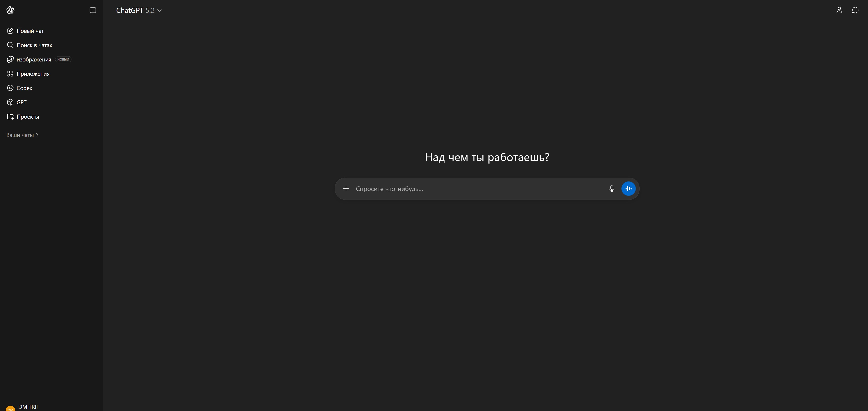The image size is (868, 411).
Task: Open Поиск в чатах search
Action: pos(34,45)
